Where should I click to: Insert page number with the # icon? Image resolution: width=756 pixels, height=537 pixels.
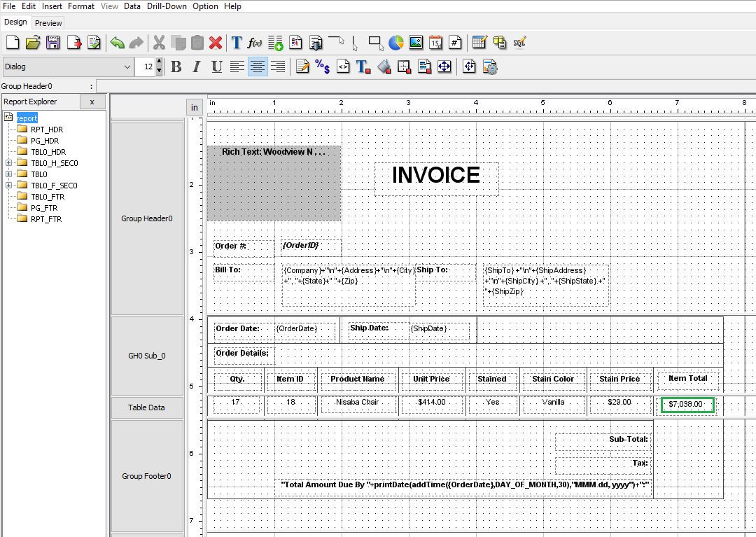click(455, 43)
